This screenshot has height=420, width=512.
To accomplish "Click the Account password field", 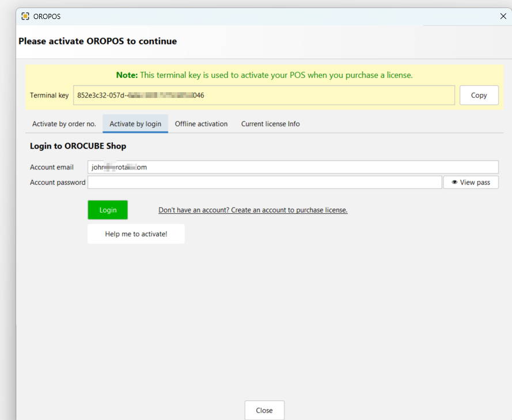I will [265, 182].
